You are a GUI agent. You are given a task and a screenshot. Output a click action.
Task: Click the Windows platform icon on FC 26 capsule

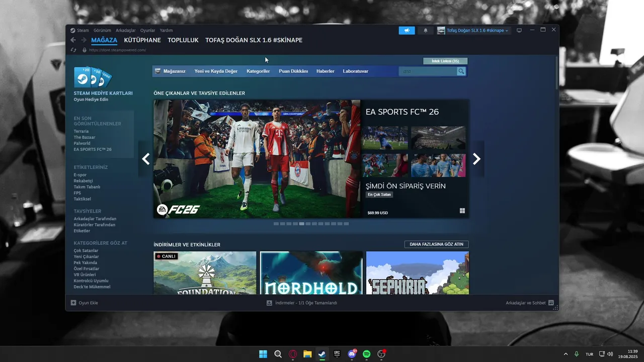pos(462,211)
